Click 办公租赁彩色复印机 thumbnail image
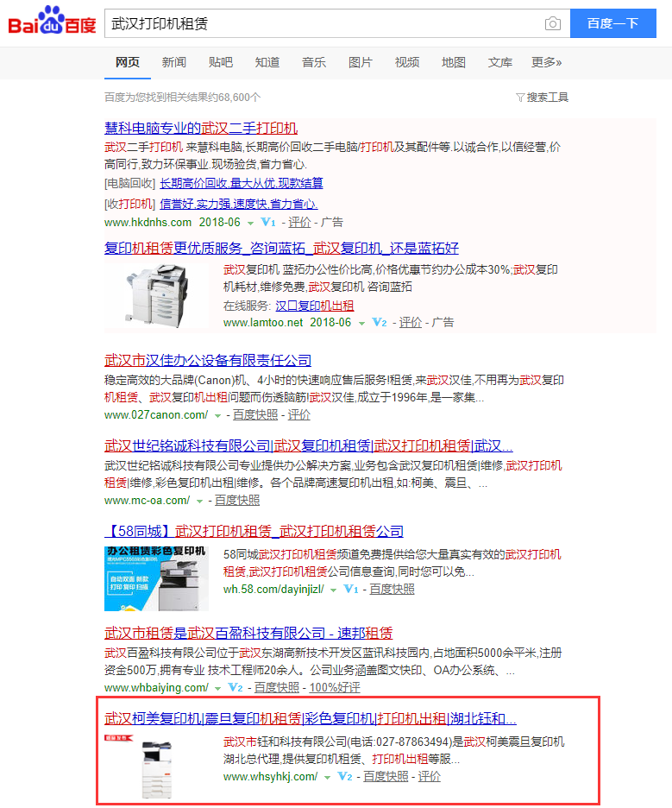 point(156,578)
